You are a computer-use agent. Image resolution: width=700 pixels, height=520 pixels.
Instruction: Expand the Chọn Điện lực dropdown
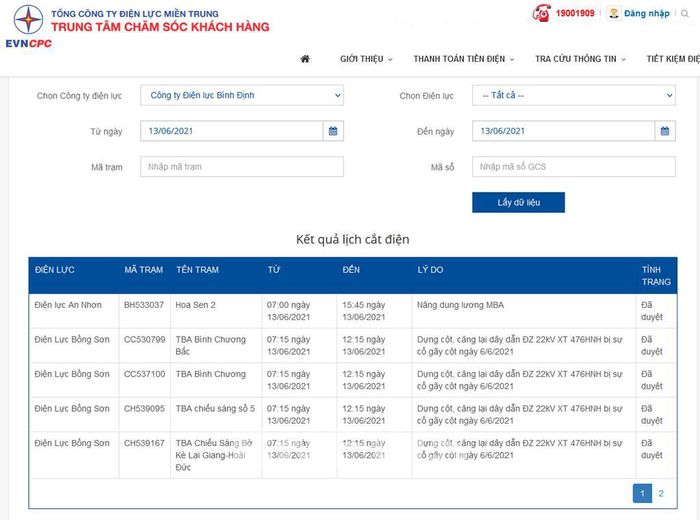573,96
